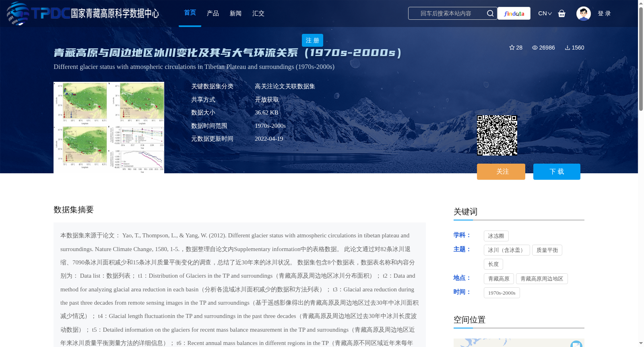The width and height of the screenshot is (644, 347).
Task: Click the TPDC globe logo
Action: coord(18,13)
